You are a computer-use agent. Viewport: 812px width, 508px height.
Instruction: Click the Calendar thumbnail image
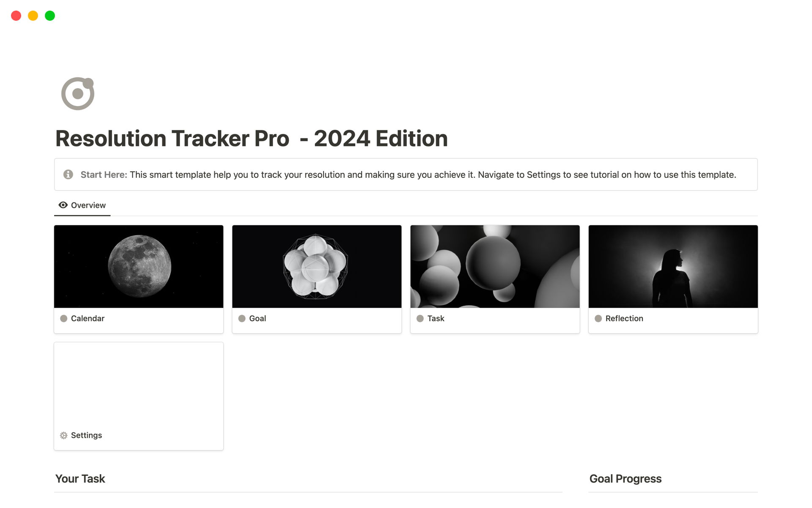(139, 266)
